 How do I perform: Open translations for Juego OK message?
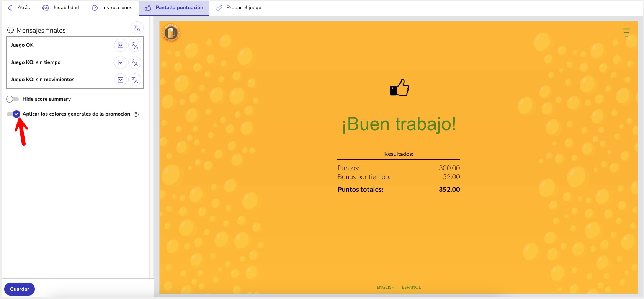coord(134,46)
